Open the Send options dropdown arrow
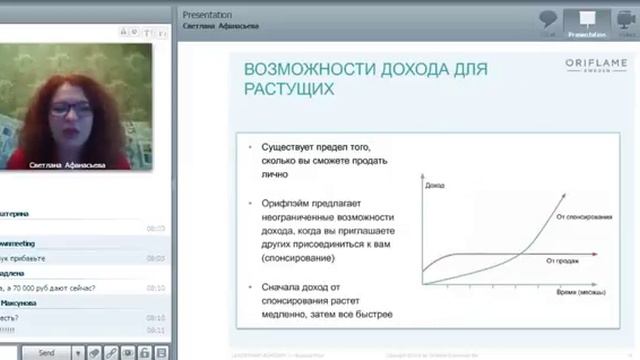The image size is (640, 360). 78,353
